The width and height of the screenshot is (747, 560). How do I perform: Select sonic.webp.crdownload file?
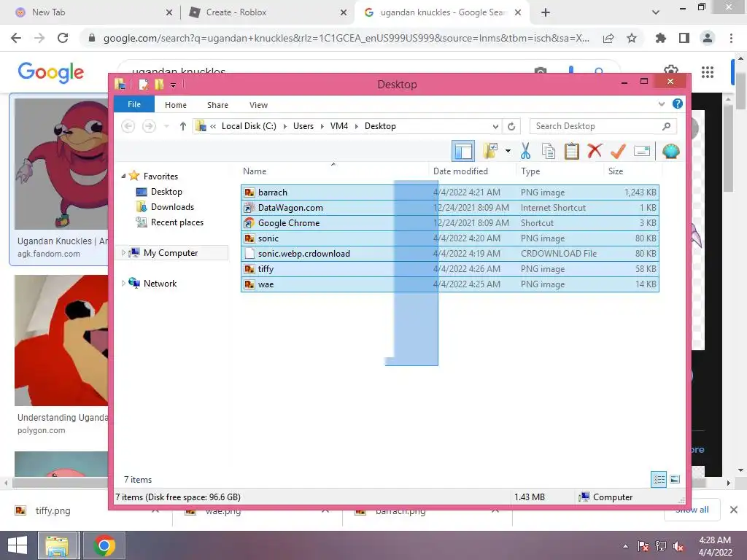click(x=449, y=253)
